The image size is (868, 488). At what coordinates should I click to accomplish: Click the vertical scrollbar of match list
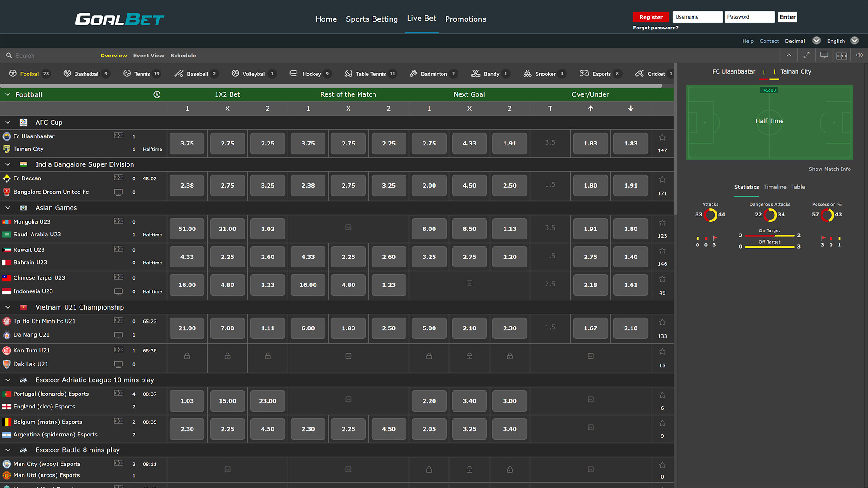[675, 139]
